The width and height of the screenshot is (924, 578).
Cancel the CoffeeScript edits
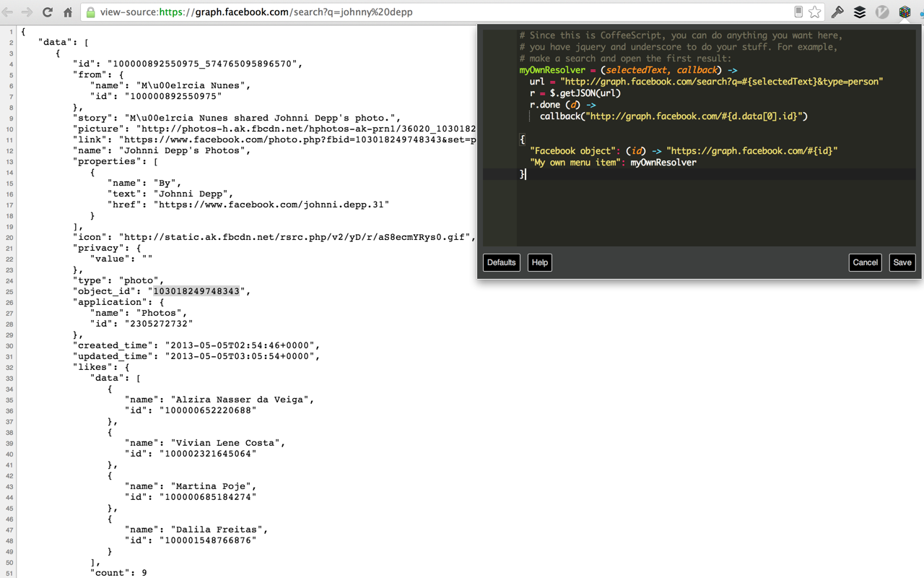(x=865, y=262)
